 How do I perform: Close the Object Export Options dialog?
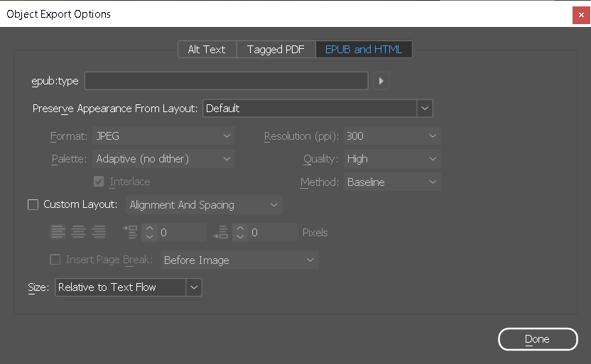[580, 14]
